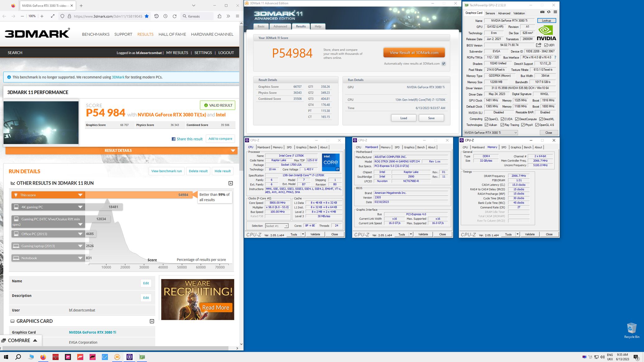Open BENCHMARKS in 3DMark site menu
The height and width of the screenshot is (362, 644).
coord(96,34)
